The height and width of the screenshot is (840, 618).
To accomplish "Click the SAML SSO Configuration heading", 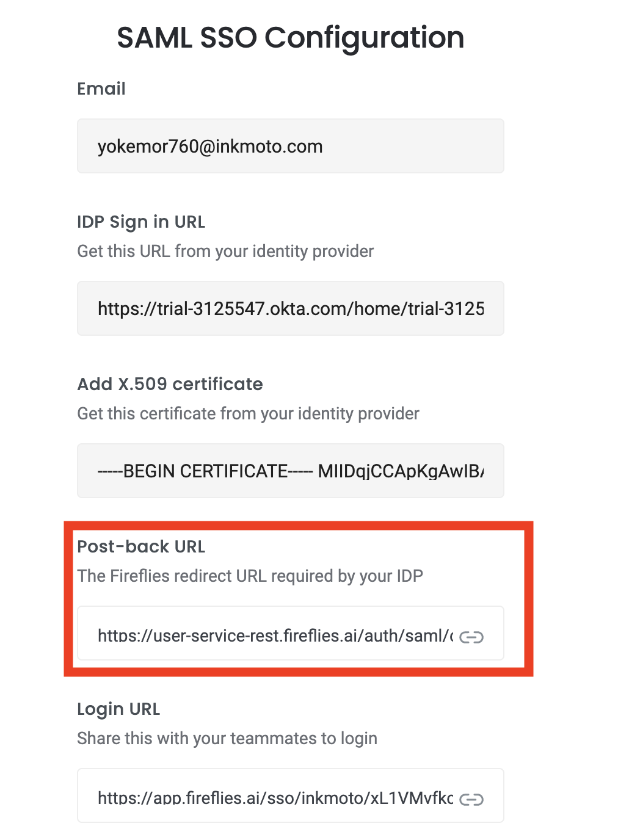I will click(291, 38).
